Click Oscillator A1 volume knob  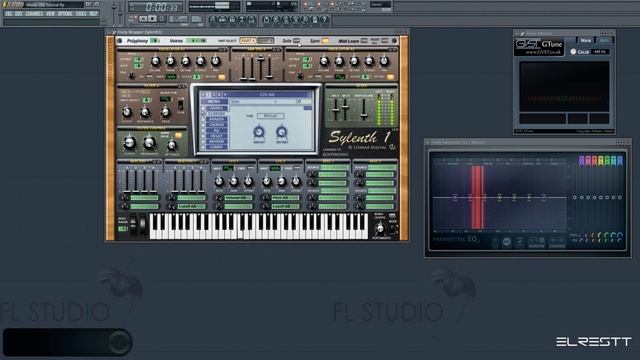pos(156,62)
